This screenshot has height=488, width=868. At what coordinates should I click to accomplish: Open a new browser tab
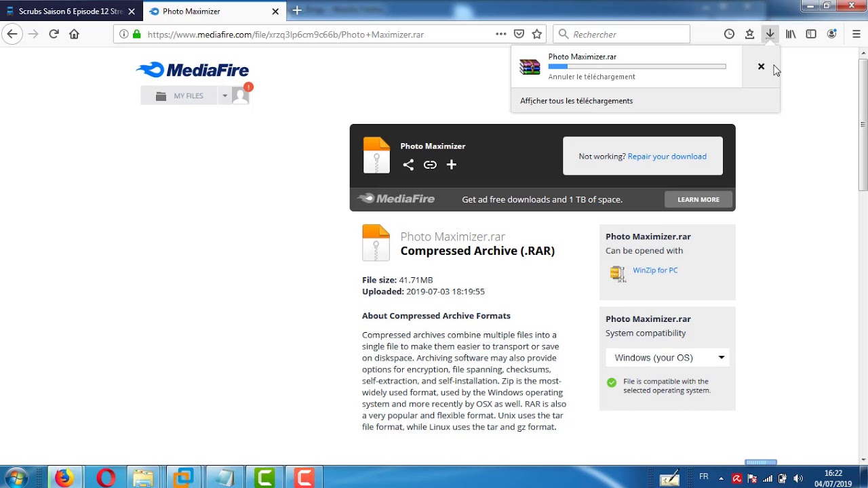coord(297,11)
